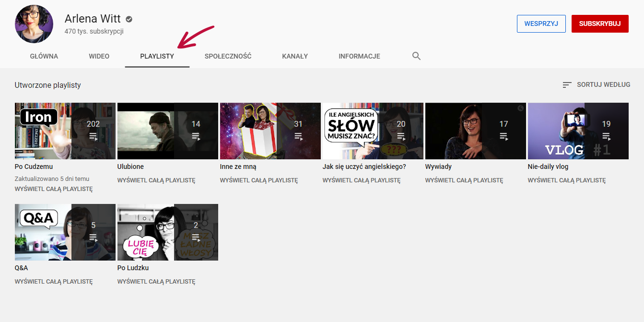Click the red SUBSKRYBUJ button

click(x=600, y=24)
